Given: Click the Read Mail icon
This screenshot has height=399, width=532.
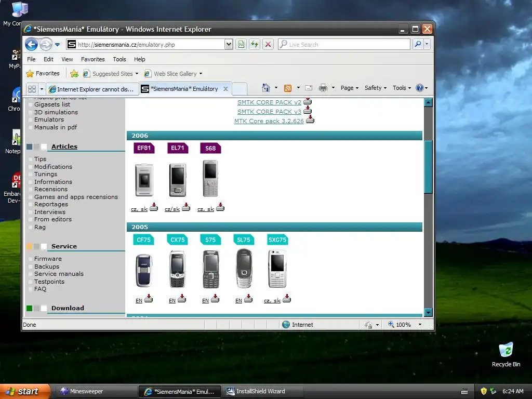Looking at the screenshot, I should pos(309,88).
